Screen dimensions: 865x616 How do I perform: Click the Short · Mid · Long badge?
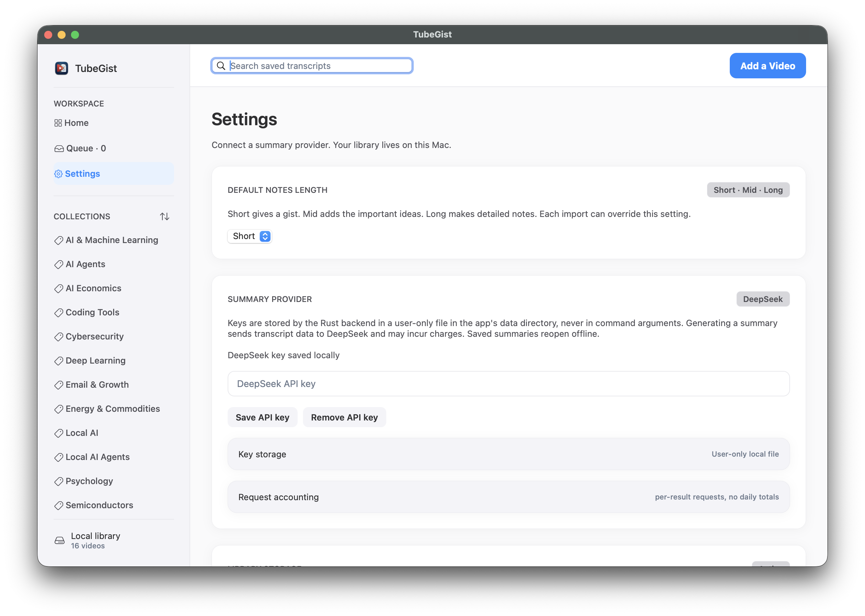tap(748, 190)
